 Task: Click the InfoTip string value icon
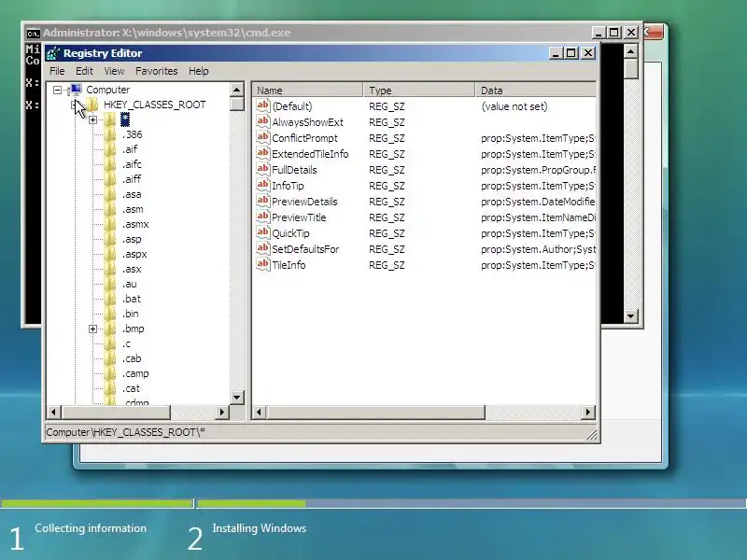tap(263, 185)
